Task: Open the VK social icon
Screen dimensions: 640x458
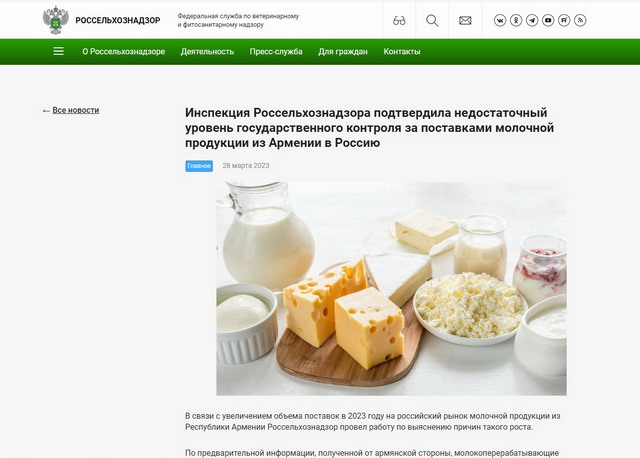Action: pyautogui.click(x=500, y=20)
